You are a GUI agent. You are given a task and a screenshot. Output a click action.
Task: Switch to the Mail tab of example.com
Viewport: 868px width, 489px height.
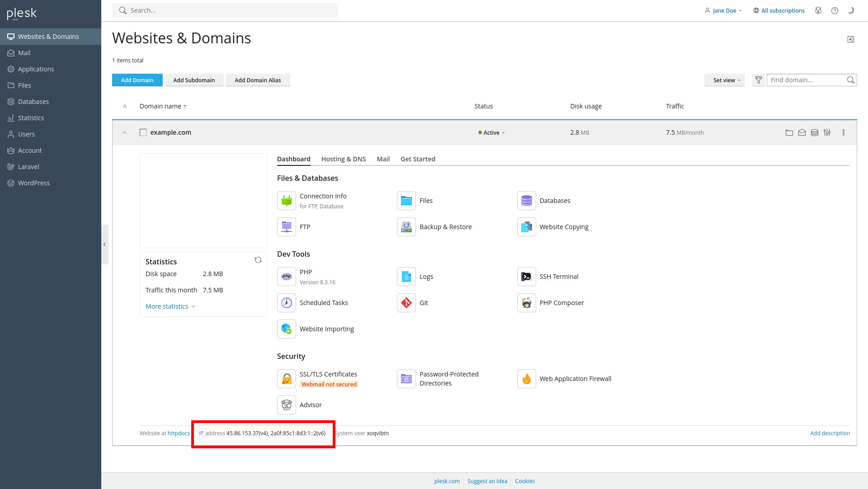[x=383, y=159]
